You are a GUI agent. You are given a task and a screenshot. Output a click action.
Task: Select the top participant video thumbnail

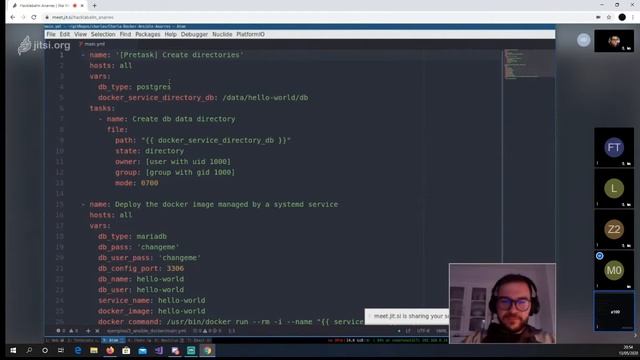point(614,40)
